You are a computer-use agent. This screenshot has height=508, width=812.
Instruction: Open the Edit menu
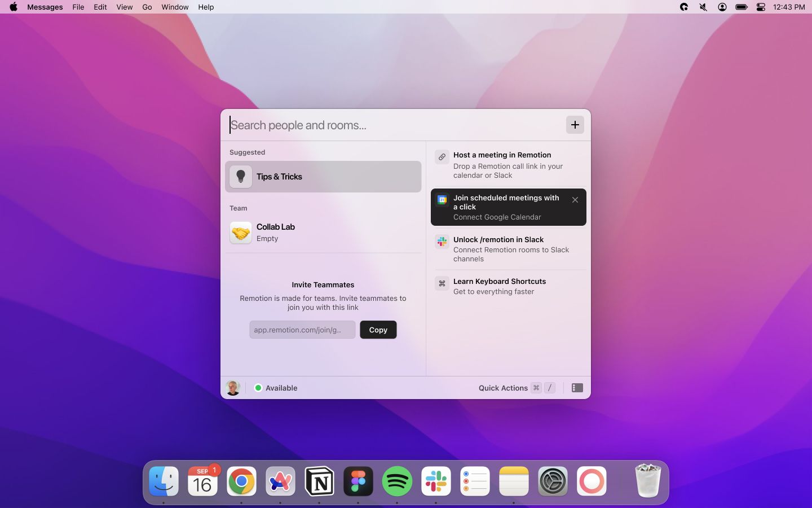pos(100,7)
